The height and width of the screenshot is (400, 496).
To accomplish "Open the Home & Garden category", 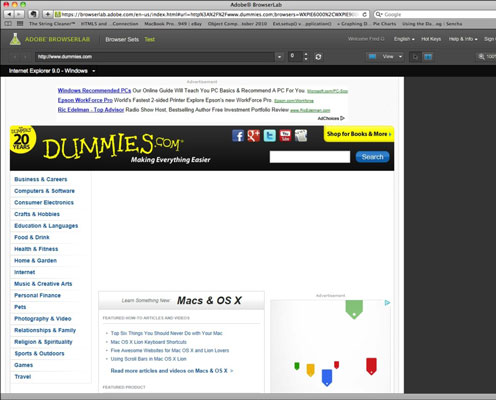I will tap(35, 261).
